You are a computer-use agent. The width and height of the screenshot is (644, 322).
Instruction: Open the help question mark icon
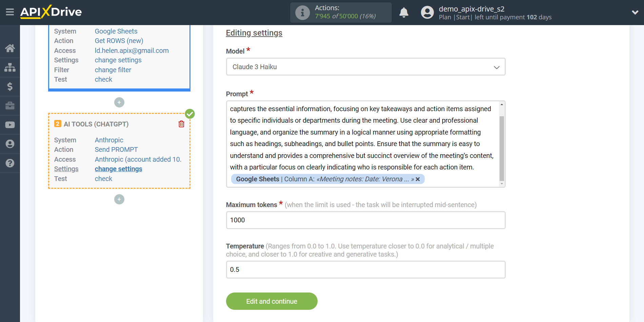pos(10,163)
